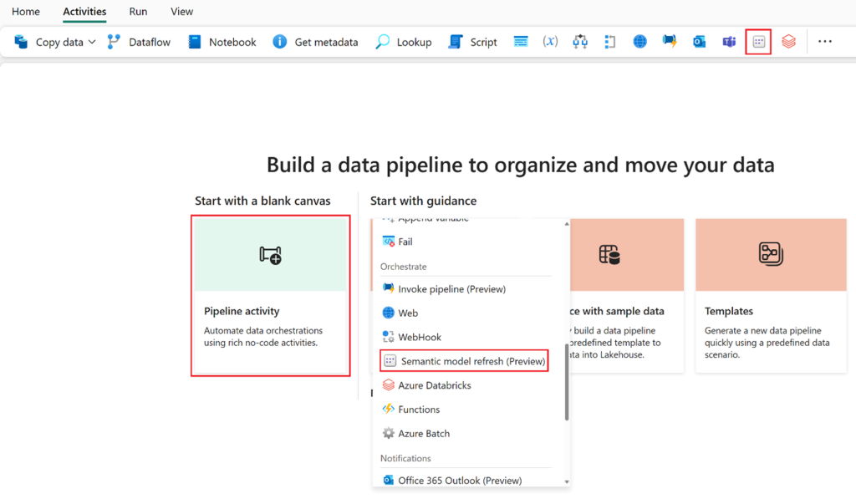Viewport: 856px width, 504px height.
Task: Open the Copy data dropdown arrow
Action: pos(92,42)
